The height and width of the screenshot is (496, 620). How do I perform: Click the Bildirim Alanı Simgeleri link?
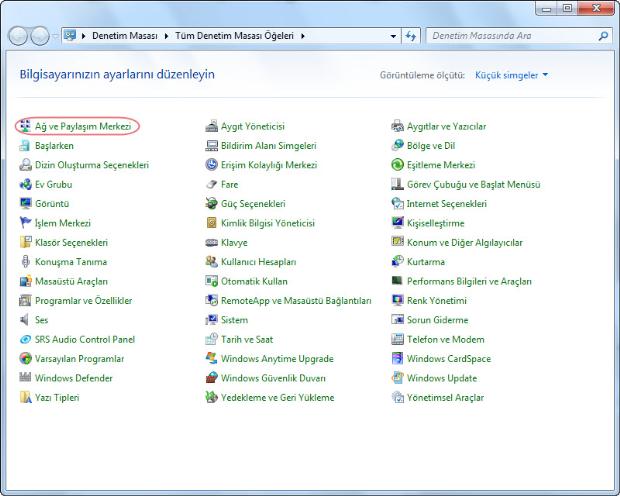coord(268,146)
